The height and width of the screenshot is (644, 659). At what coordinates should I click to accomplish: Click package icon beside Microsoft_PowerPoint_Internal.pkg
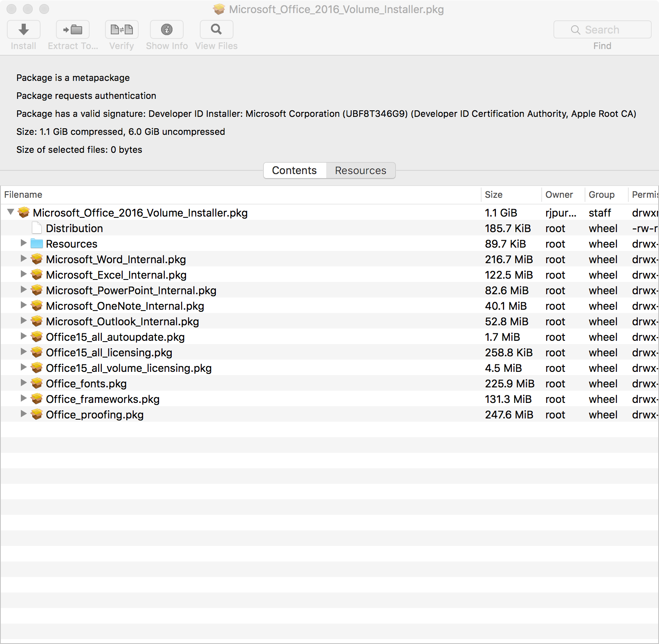point(37,290)
